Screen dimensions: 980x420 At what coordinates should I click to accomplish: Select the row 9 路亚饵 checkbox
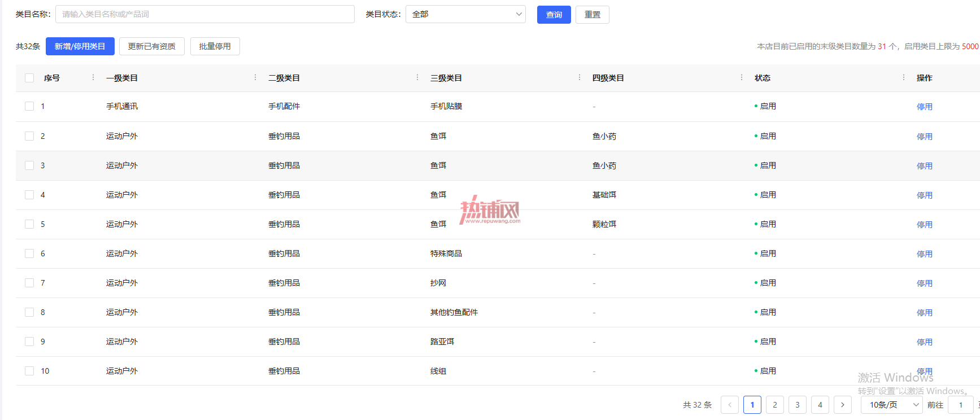(29, 342)
